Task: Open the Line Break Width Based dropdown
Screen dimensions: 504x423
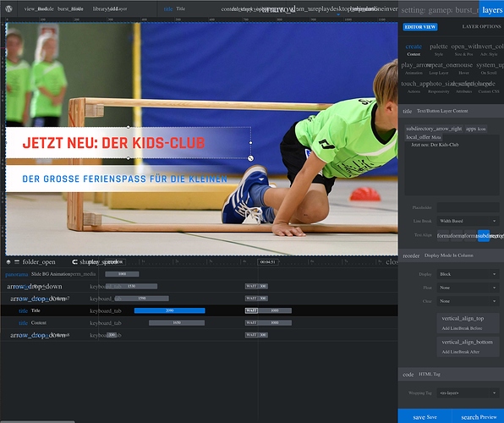Action: (x=468, y=221)
